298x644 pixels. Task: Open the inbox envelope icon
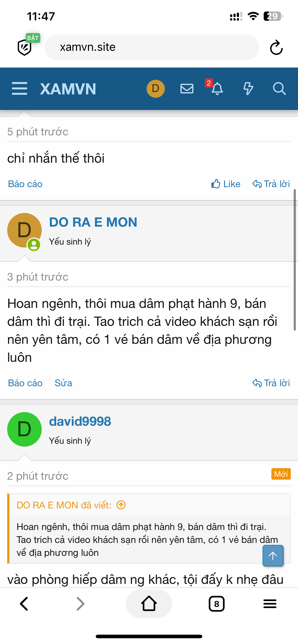pyautogui.click(x=187, y=88)
